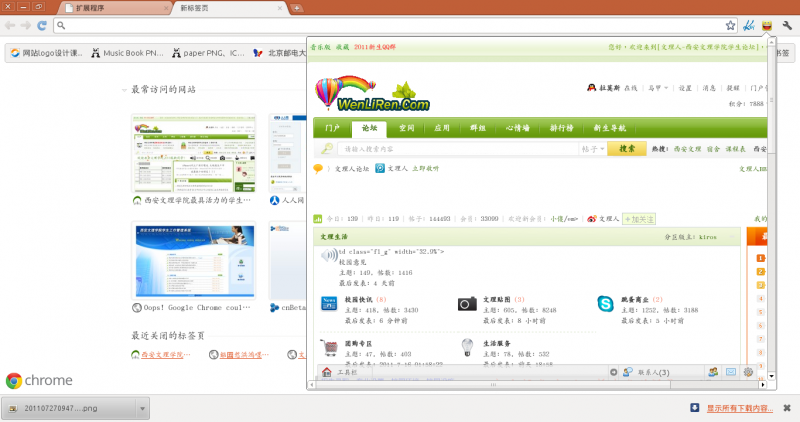Click the yellow 搜索 button
Image resolution: width=800 pixels, height=422 pixels.
627,148
